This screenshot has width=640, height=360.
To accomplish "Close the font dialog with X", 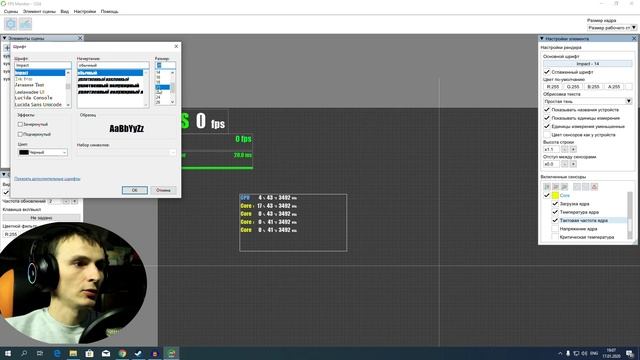I will (176, 47).
